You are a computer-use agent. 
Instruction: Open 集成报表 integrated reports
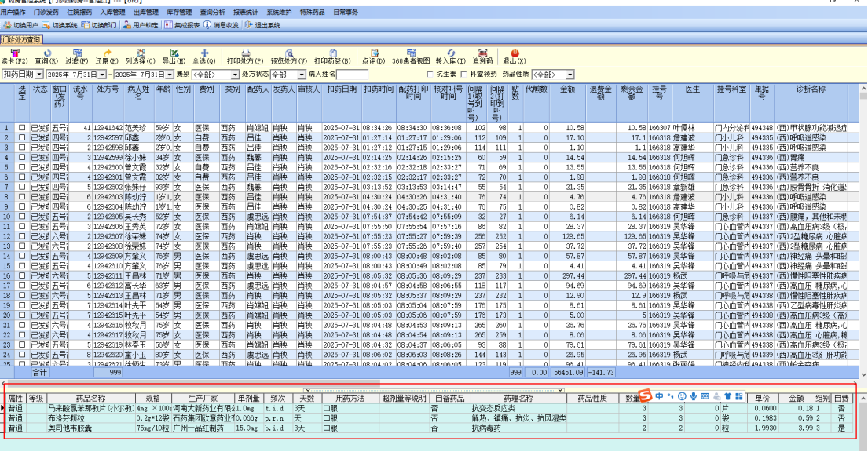coord(182,25)
